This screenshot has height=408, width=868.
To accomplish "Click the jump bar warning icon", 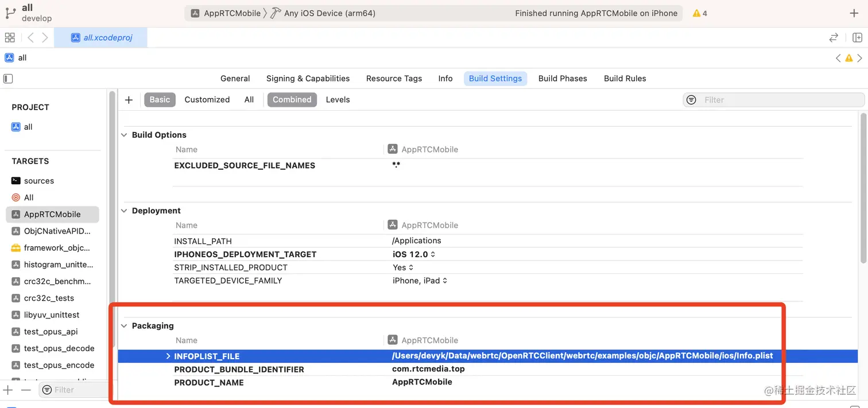I will pos(849,58).
